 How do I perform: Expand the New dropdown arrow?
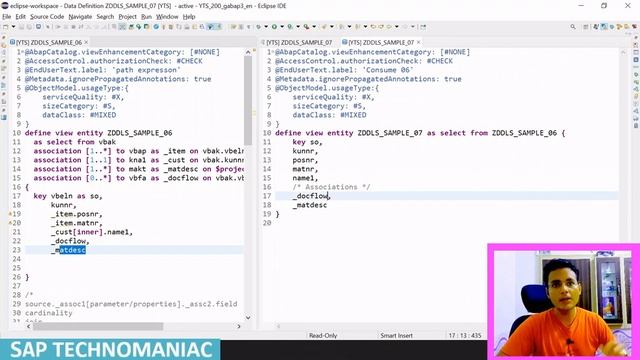tap(13, 27)
